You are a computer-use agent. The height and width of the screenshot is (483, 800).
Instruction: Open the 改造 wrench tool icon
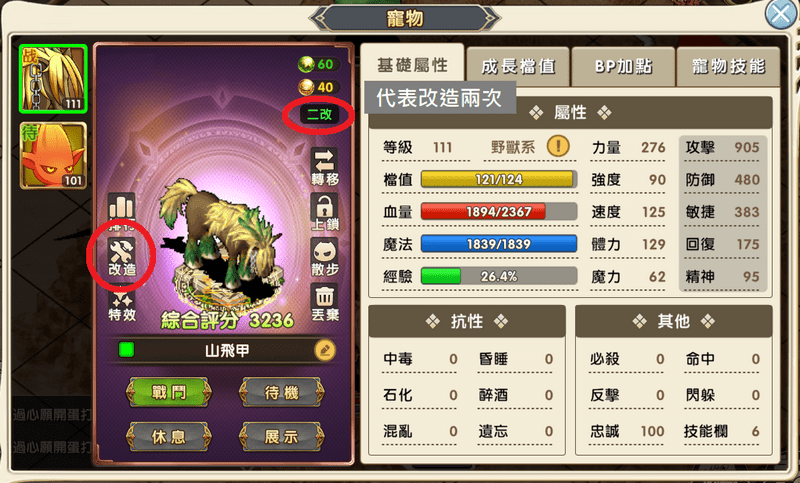121,258
